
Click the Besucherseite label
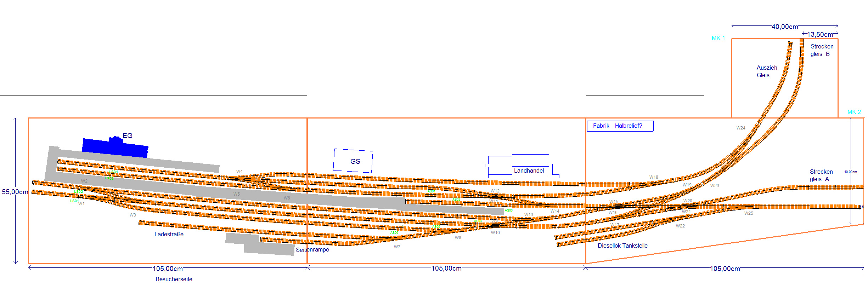click(x=174, y=279)
